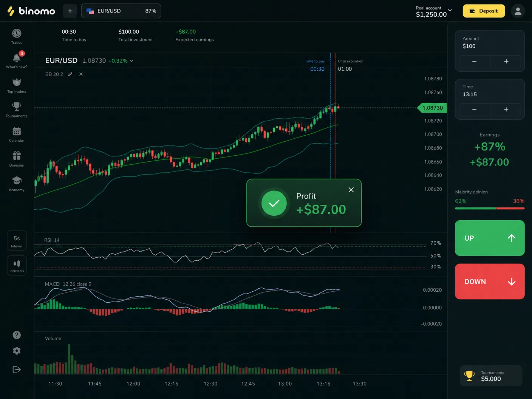This screenshot has height=399, width=532.
Task: Click the Binomo logo
Action: pyautogui.click(x=31, y=11)
